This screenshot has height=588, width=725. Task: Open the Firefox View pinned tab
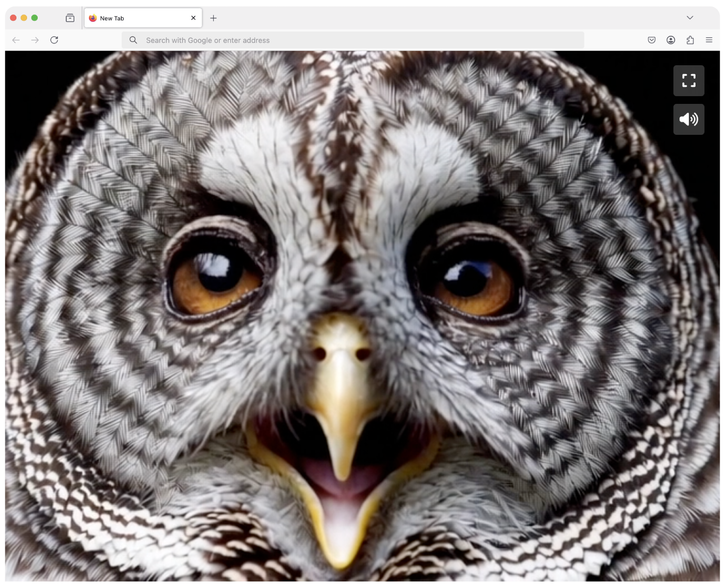(x=70, y=18)
